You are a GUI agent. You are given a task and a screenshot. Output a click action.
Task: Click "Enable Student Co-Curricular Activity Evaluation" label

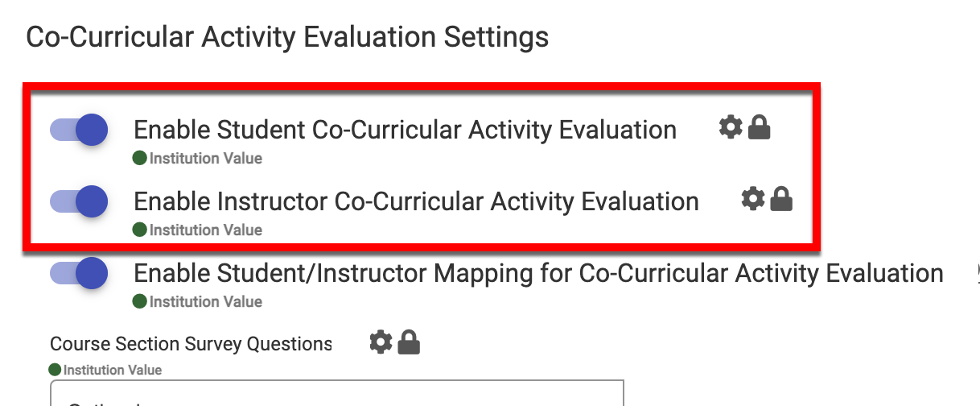click(x=405, y=130)
